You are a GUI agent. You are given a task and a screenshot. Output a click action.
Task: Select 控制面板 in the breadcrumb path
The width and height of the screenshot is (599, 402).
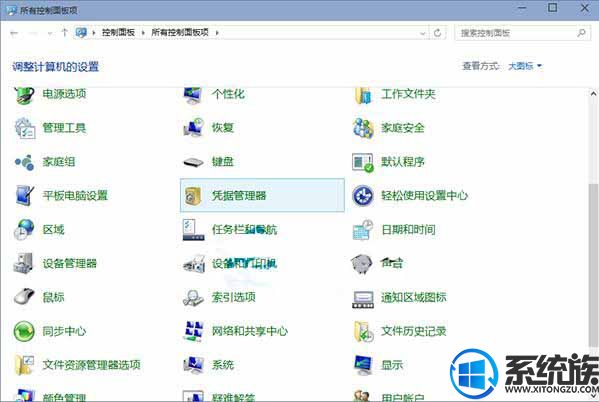click(118, 33)
